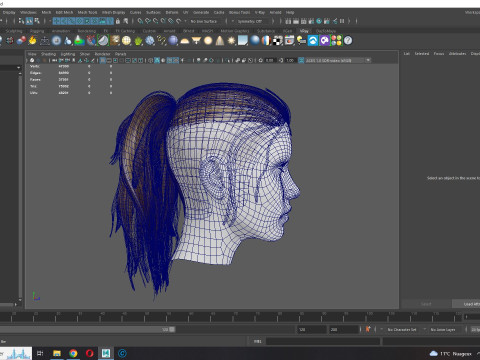Viewport: 480px width, 360px height.
Task: Expand the left panel dropdown arrow
Action: [19, 68]
